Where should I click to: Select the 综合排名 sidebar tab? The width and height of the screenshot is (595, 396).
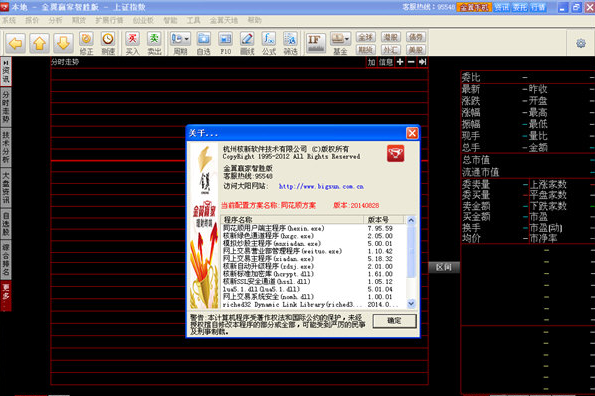click(6, 260)
